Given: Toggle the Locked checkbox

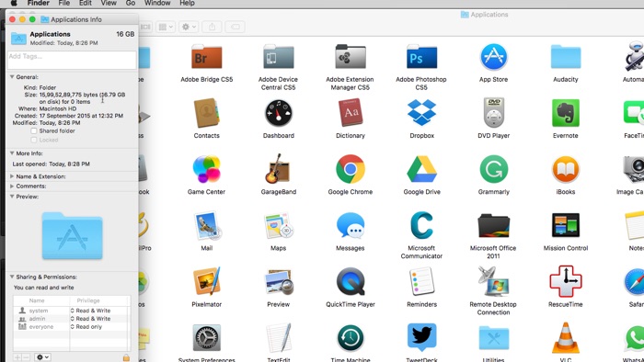Looking at the screenshot, I should pos(34,141).
